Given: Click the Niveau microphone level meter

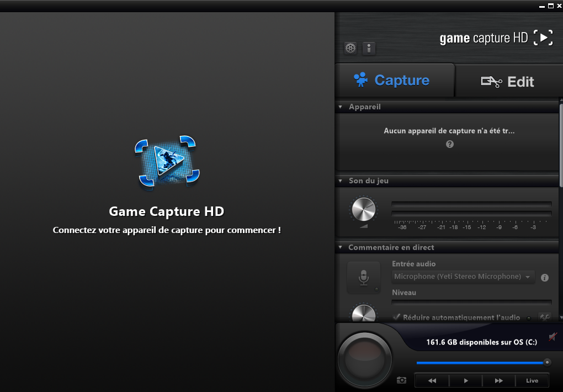Looking at the screenshot, I should [471, 302].
